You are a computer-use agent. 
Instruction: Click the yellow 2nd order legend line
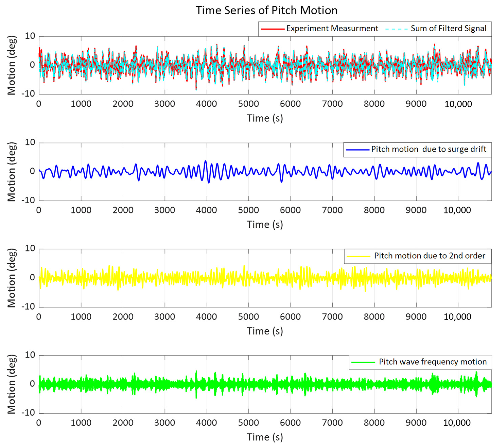point(358,256)
